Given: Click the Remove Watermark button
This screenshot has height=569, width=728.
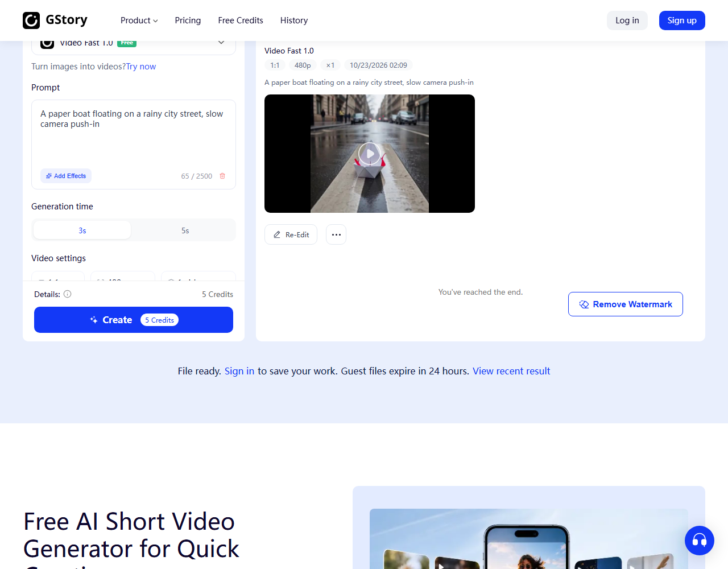Looking at the screenshot, I should click(626, 304).
